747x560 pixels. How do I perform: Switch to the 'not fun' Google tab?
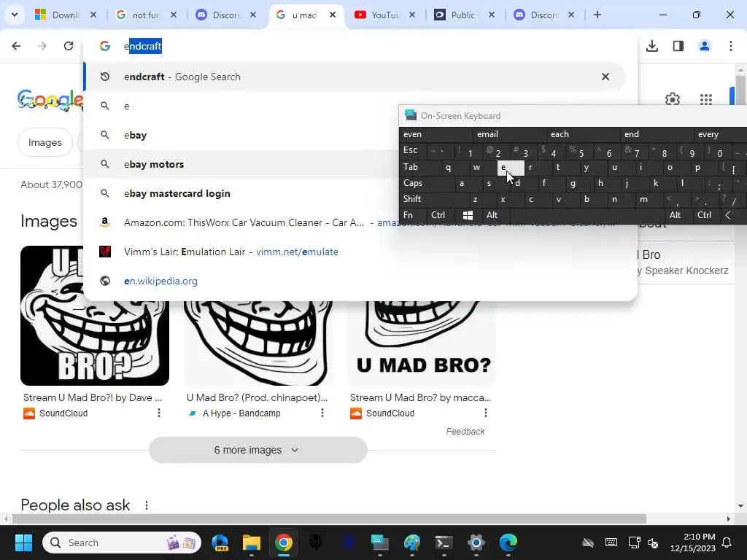tap(139, 15)
